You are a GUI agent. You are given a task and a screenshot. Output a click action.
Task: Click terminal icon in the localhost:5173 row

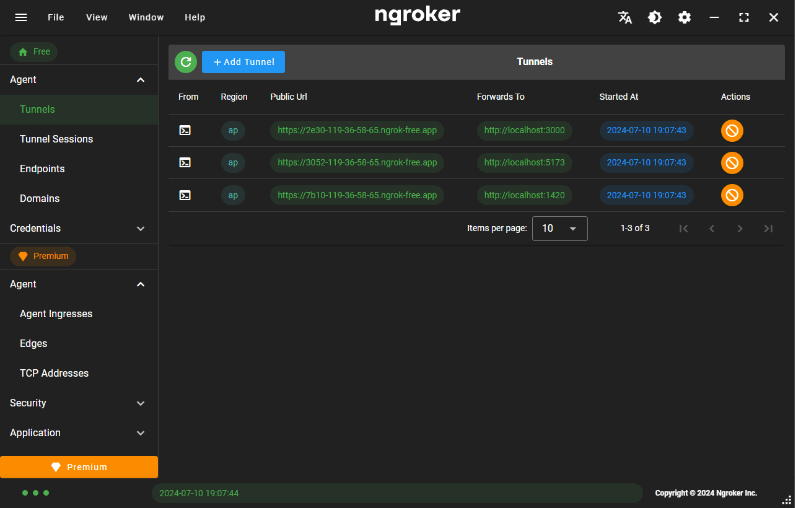point(185,163)
